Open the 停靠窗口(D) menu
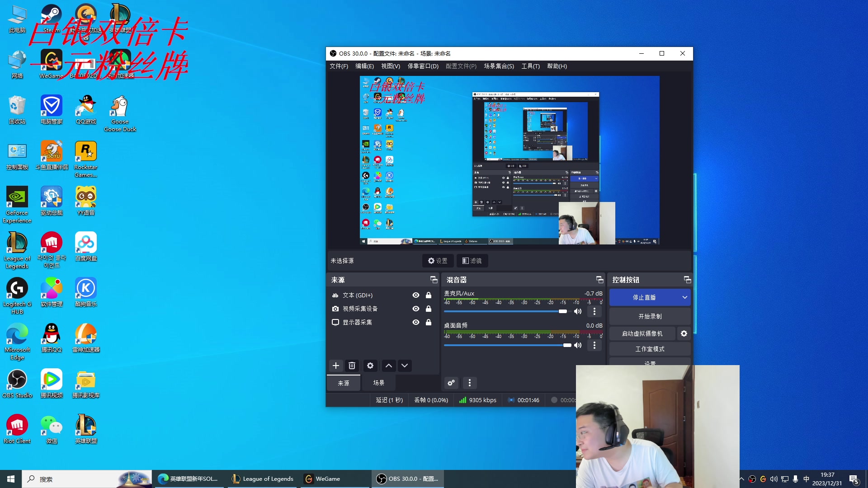 coord(423,66)
